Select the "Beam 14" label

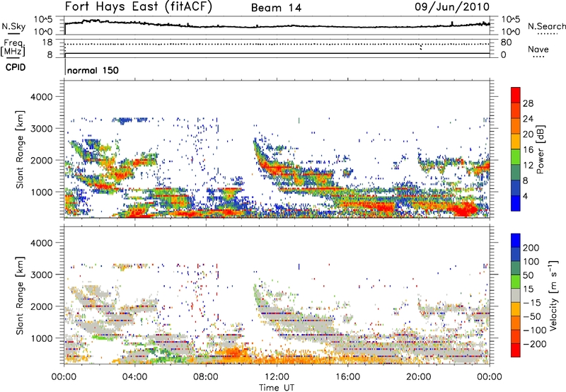click(277, 8)
